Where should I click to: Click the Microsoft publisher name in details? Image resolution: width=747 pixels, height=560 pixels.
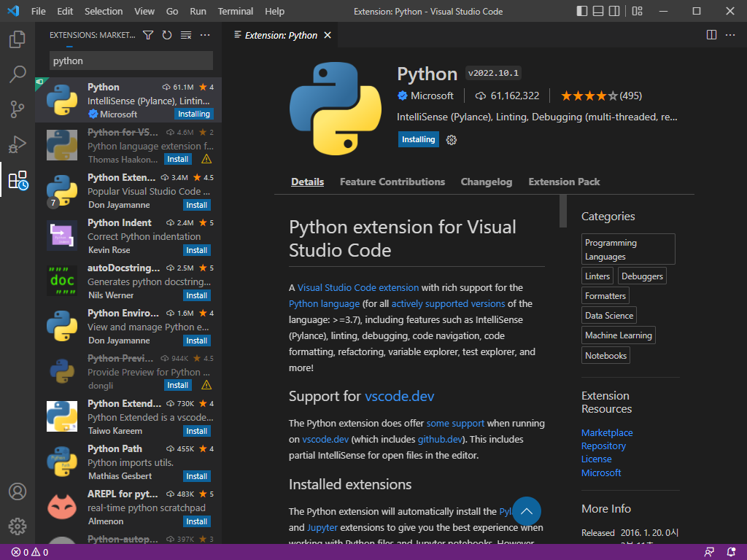(432, 96)
